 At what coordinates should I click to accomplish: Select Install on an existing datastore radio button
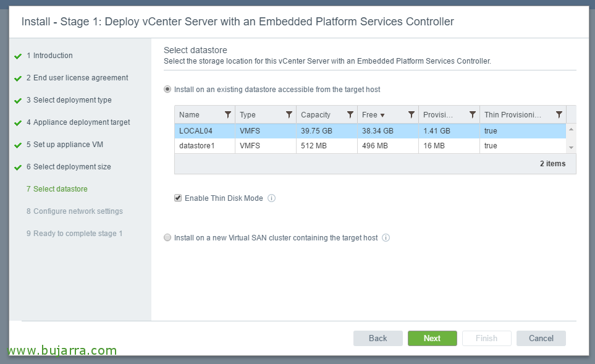pos(167,89)
